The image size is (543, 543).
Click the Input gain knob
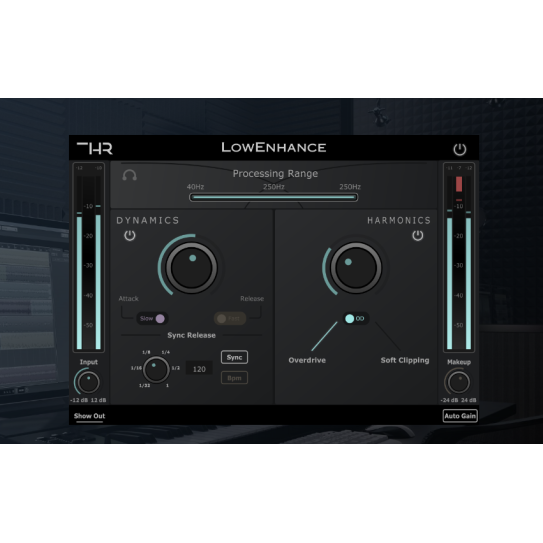(x=89, y=382)
